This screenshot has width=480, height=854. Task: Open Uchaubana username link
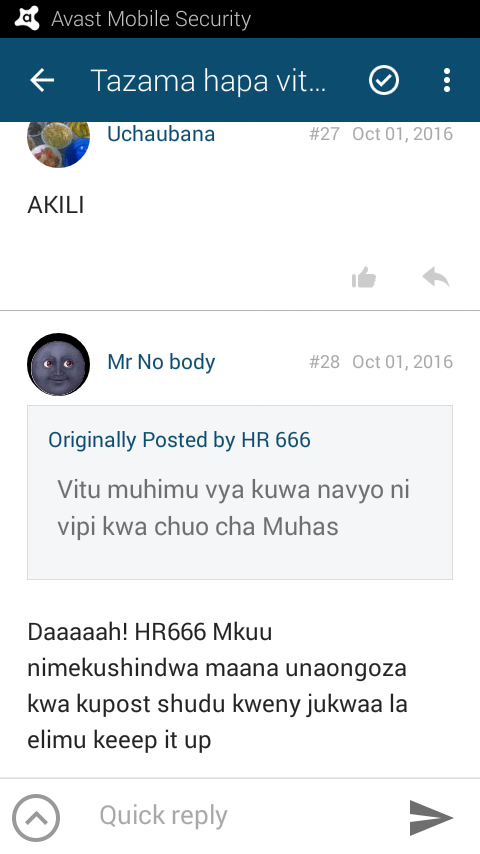pos(161,134)
